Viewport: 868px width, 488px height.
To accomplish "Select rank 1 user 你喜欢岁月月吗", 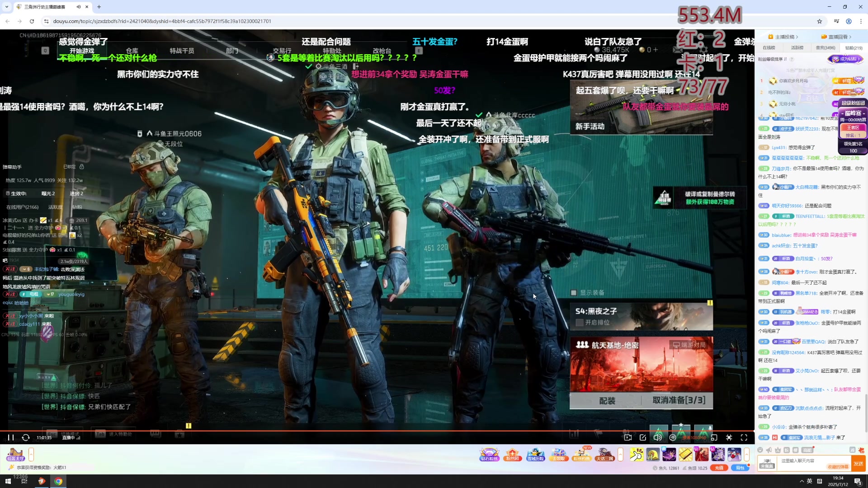I will (x=793, y=81).
